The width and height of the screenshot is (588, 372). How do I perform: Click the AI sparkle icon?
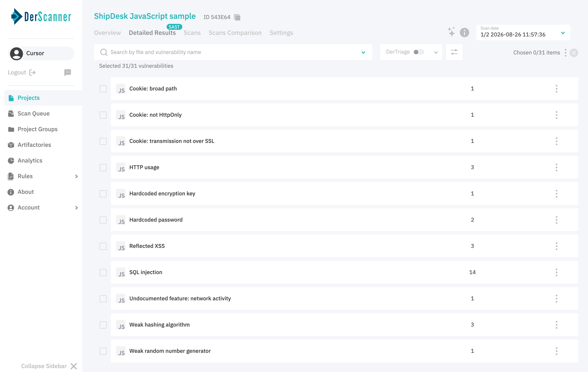[x=452, y=32]
